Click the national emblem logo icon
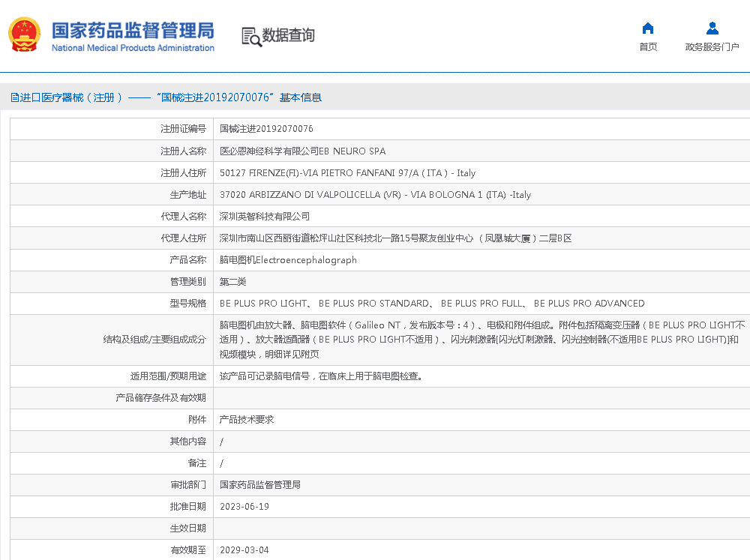The height and width of the screenshot is (560, 750). [x=23, y=35]
